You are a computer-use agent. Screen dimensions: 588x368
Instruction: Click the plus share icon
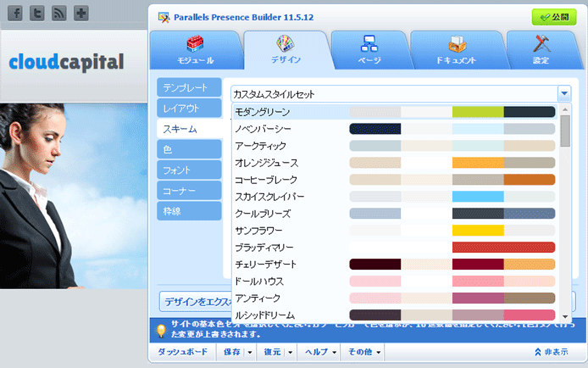pos(81,14)
